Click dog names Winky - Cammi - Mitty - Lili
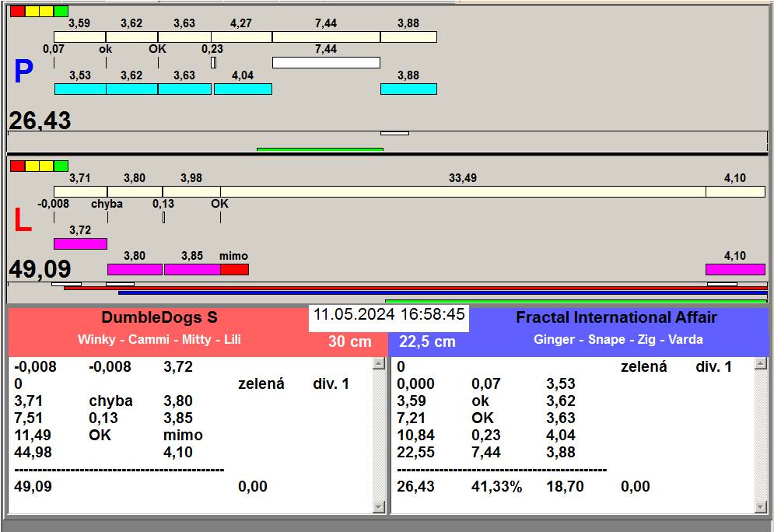Image resolution: width=774 pixels, height=532 pixels. pyautogui.click(x=159, y=340)
